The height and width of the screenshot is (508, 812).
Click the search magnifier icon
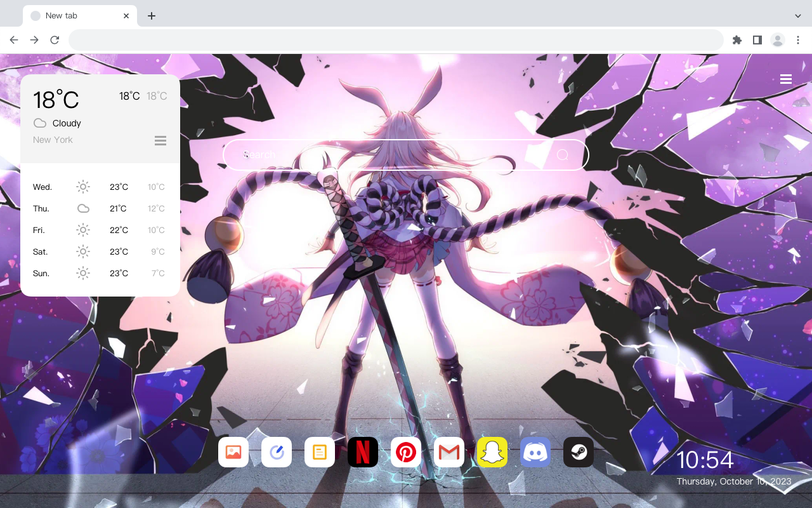[563, 155]
